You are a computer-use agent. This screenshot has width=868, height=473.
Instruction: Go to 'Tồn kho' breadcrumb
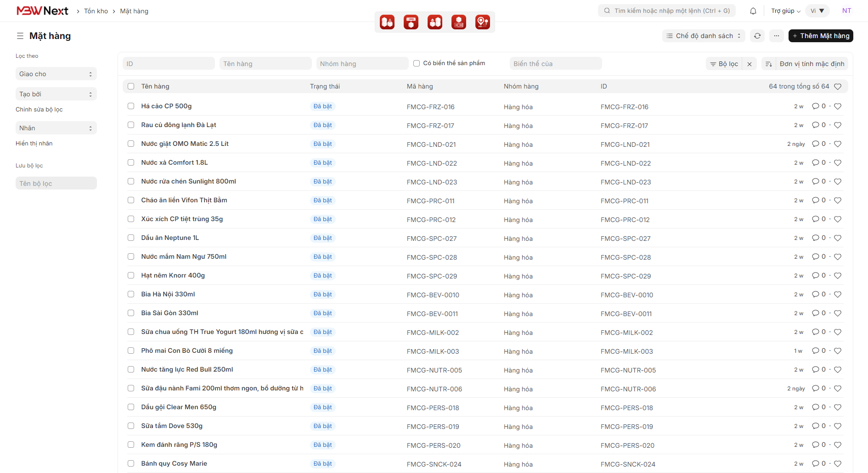[x=96, y=11]
